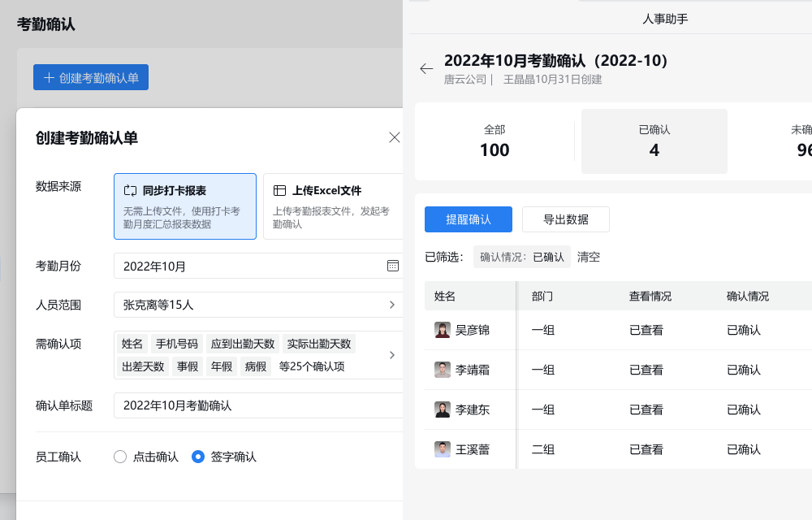The image size is (812, 520).
Task: Click 李建东's avatar photo
Action: coord(443,409)
